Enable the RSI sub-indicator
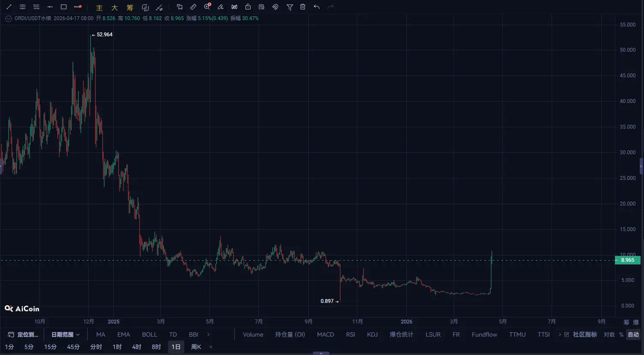 coord(351,334)
